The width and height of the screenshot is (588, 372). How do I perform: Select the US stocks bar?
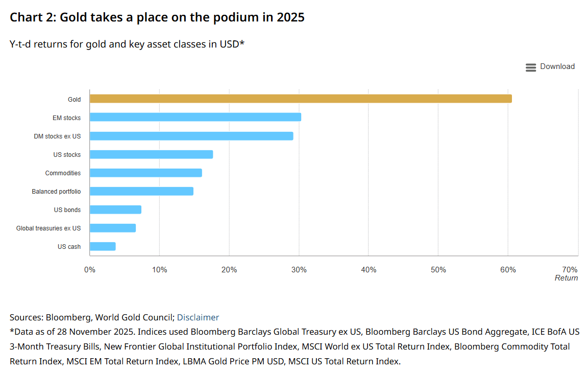coord(152,154)
